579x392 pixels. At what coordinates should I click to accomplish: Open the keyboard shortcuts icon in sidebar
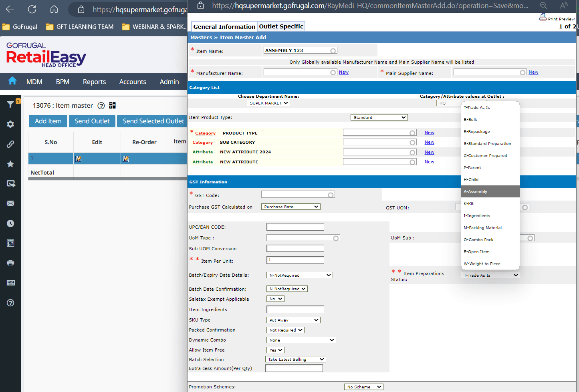tap(10, 283)
